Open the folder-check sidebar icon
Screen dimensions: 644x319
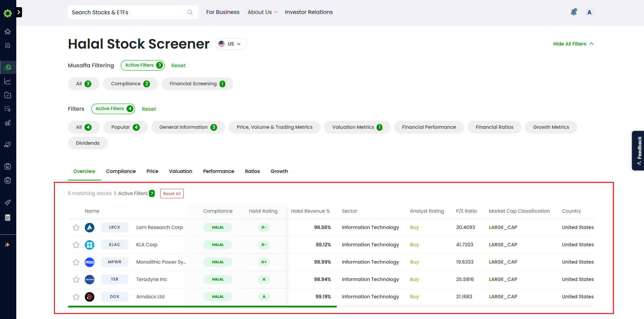[7, 95]
